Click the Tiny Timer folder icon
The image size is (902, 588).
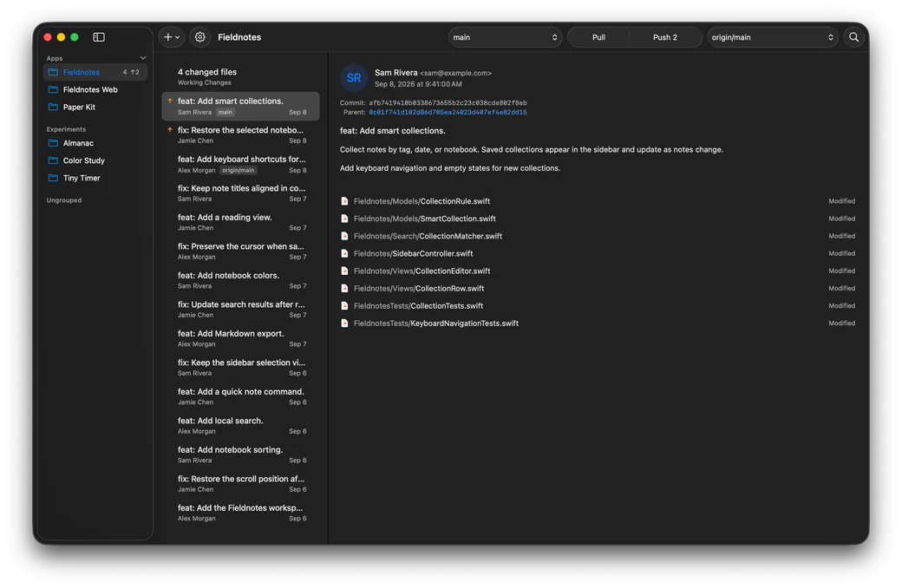54,178
